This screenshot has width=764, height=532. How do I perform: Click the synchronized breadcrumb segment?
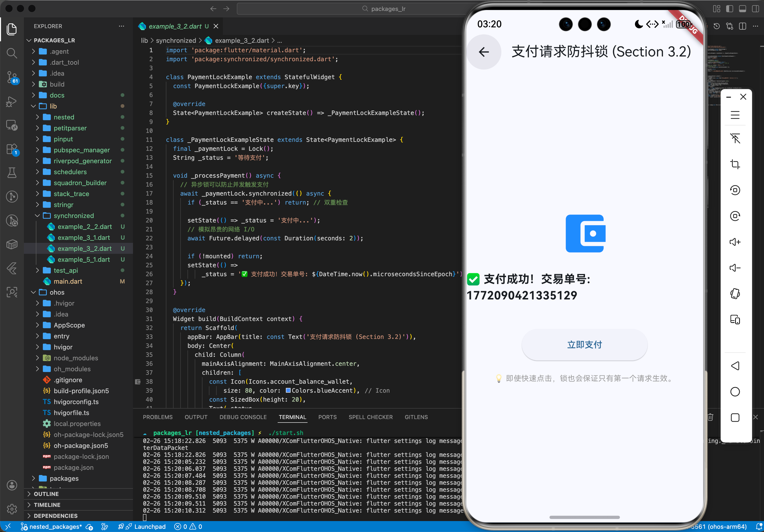click(176, 41)
